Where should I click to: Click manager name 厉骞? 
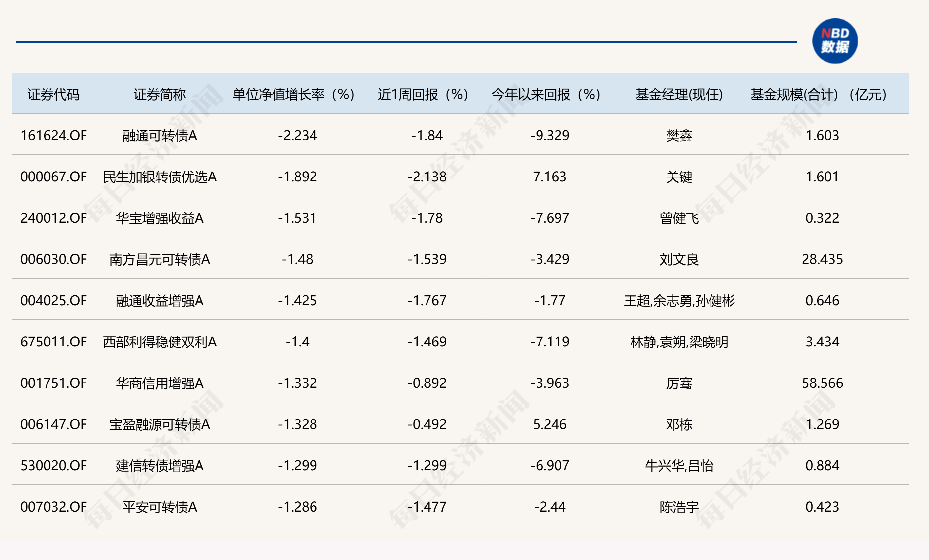pyautogui.click(x=679, y=383)
